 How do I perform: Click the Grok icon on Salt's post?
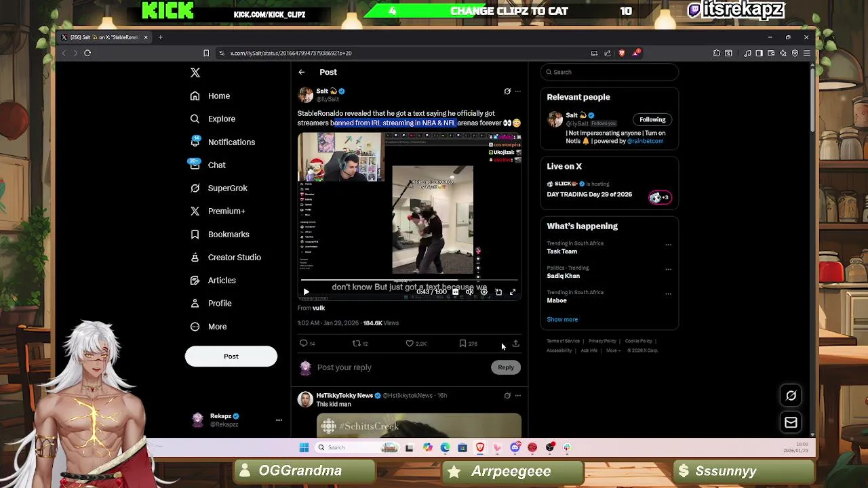pos(507,91)
